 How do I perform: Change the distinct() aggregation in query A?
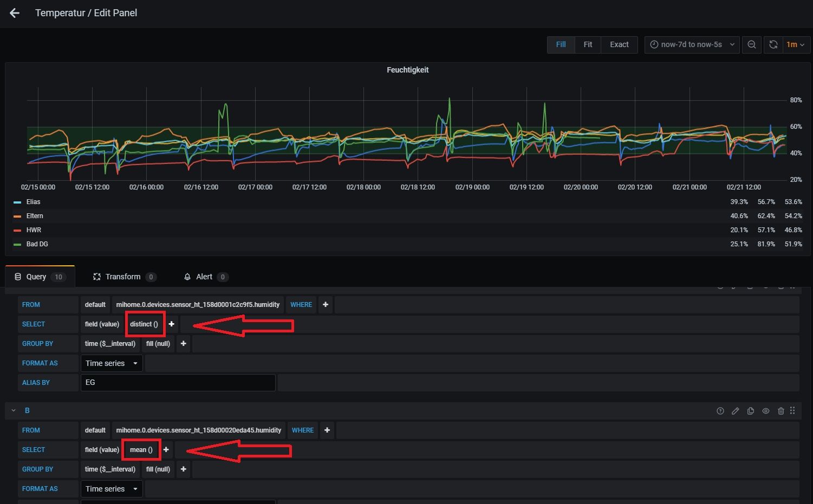pos(144,324)
